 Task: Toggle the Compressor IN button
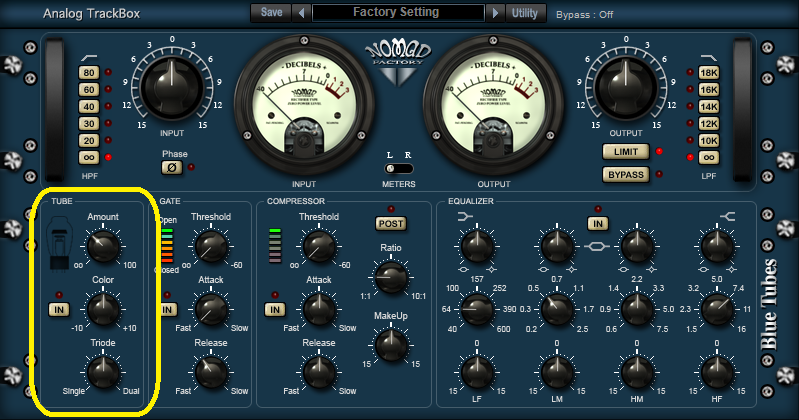coord(275,309)
